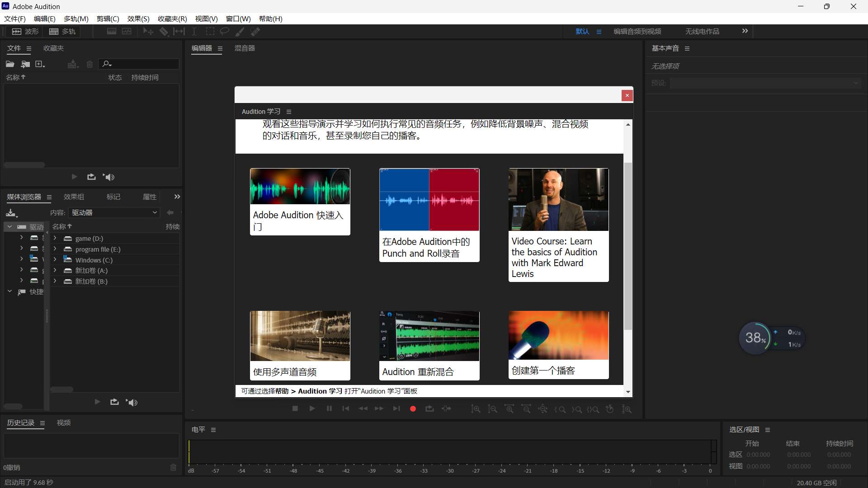Toggle spectral frequency display icon

coord(112,31)
